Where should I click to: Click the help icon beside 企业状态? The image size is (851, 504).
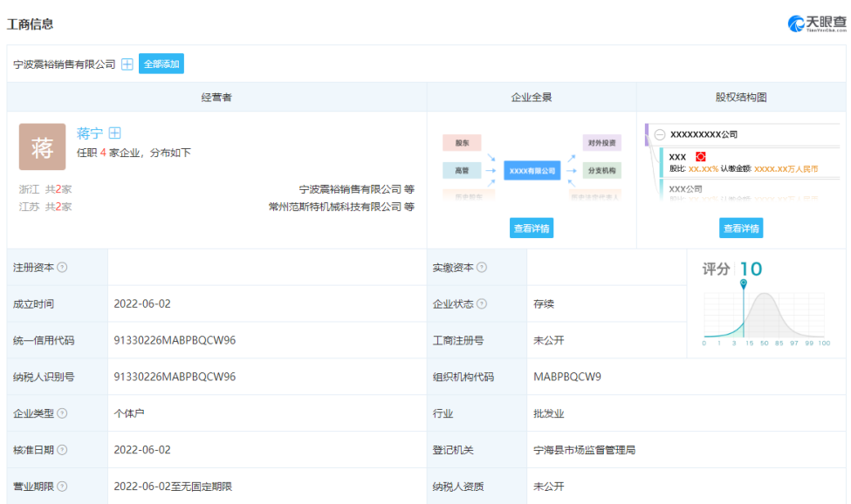[482, 304]
